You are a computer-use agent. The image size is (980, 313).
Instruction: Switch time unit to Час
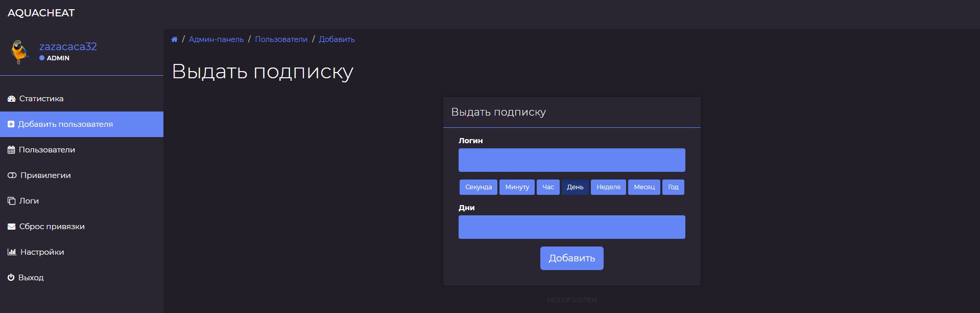548,187
